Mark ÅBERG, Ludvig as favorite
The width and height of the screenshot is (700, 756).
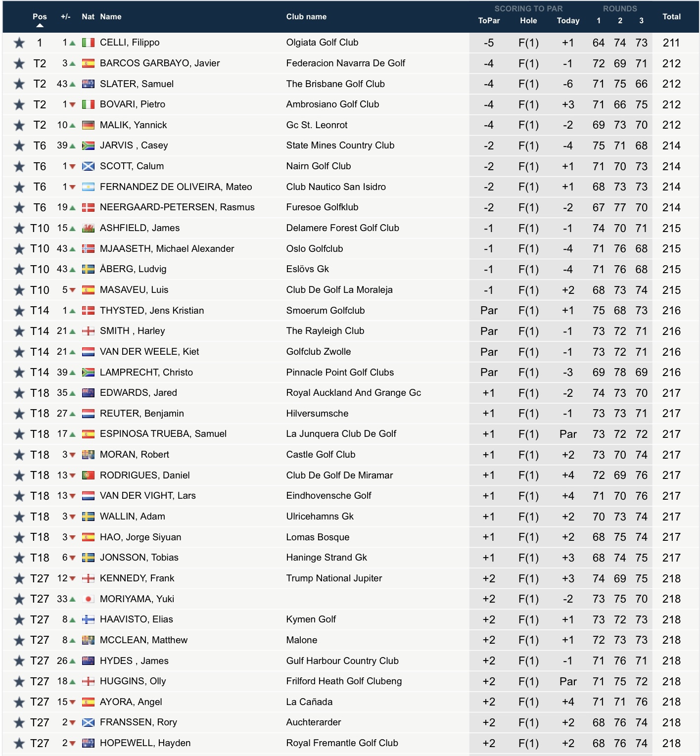(19, 270)
